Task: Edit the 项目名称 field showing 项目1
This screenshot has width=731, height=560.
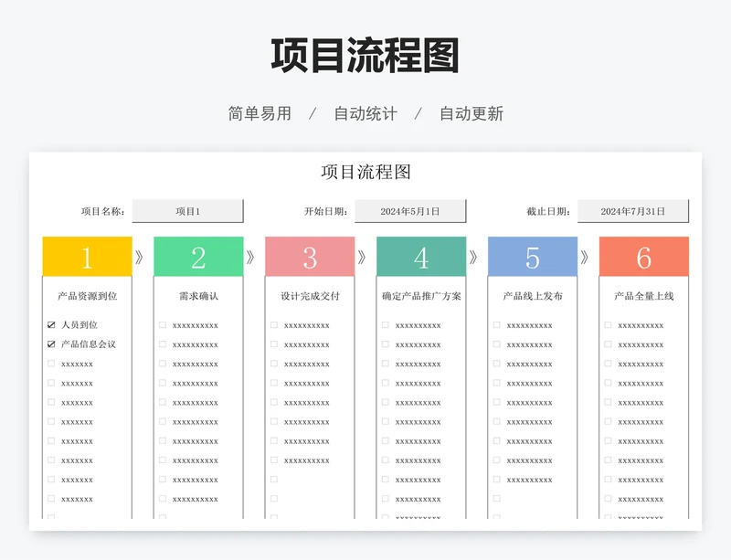Action: point(188,211)
